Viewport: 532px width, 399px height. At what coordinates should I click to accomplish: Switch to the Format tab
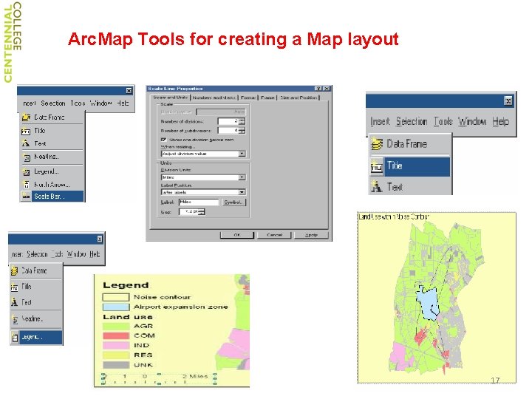pyautogui.click(x=248, y=98)
